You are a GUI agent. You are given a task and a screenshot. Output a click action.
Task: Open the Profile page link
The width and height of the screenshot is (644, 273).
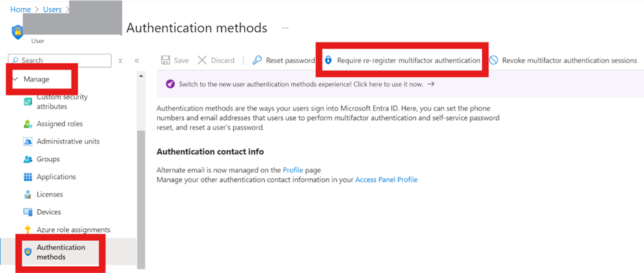tap(293, 170)
